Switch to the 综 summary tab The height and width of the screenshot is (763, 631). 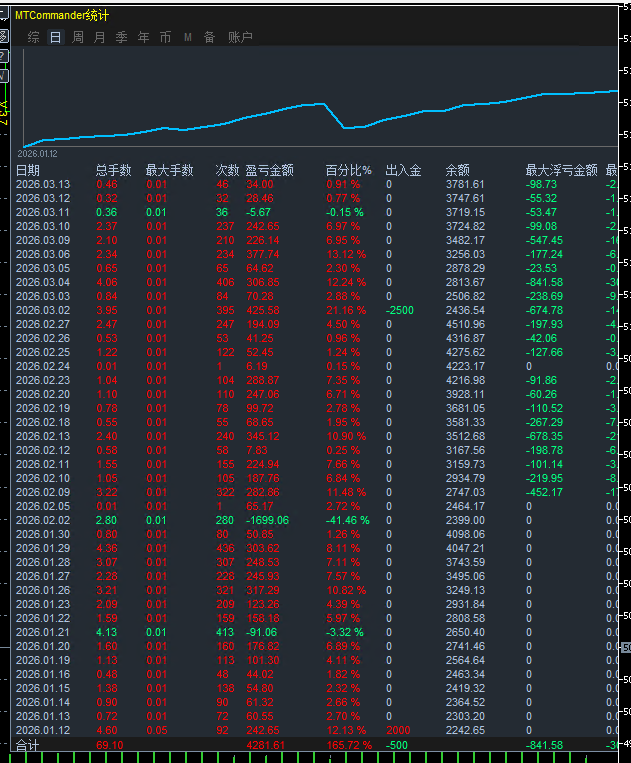click(x=34, y=37)
